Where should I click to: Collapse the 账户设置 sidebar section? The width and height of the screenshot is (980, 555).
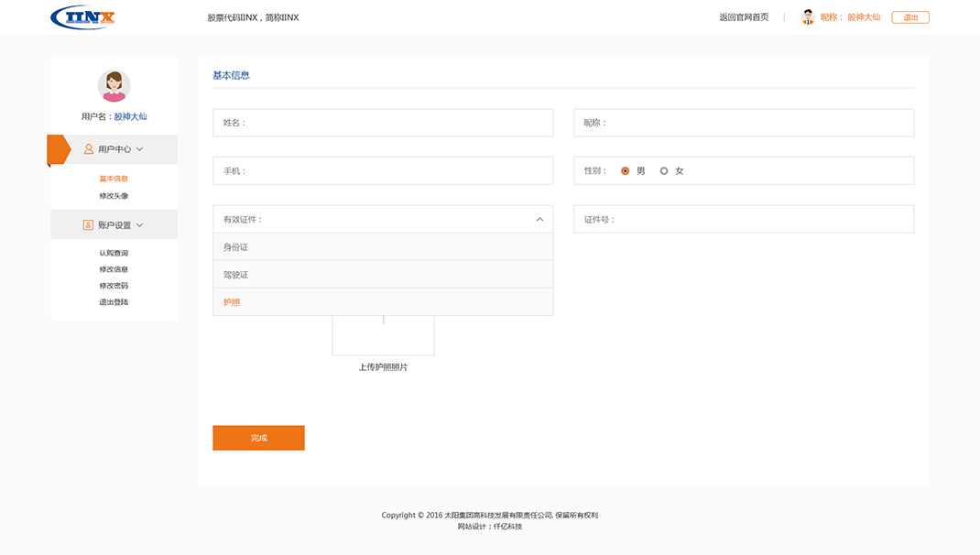point(140,225)
